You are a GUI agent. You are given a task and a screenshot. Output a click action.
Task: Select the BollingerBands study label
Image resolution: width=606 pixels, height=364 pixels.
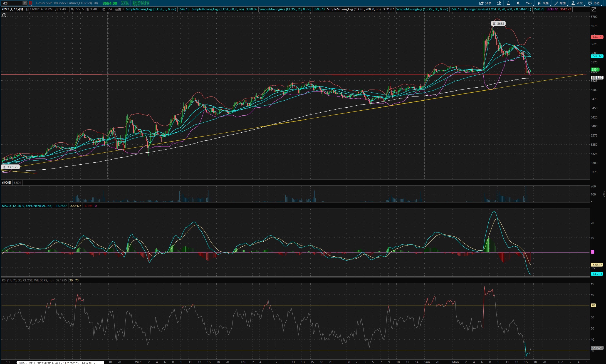coord(497,9)
